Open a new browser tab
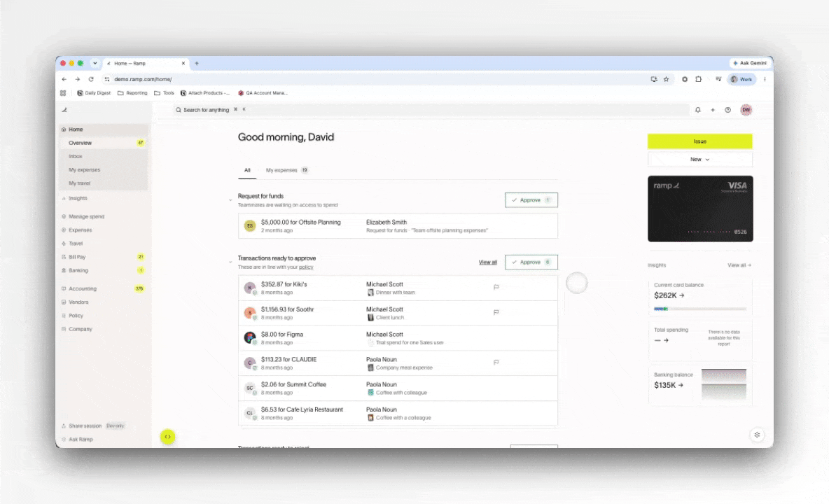 [197, 64]
